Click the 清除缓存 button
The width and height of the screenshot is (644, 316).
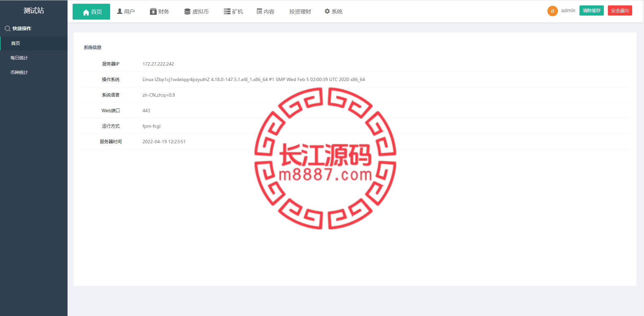click(592, 10)
